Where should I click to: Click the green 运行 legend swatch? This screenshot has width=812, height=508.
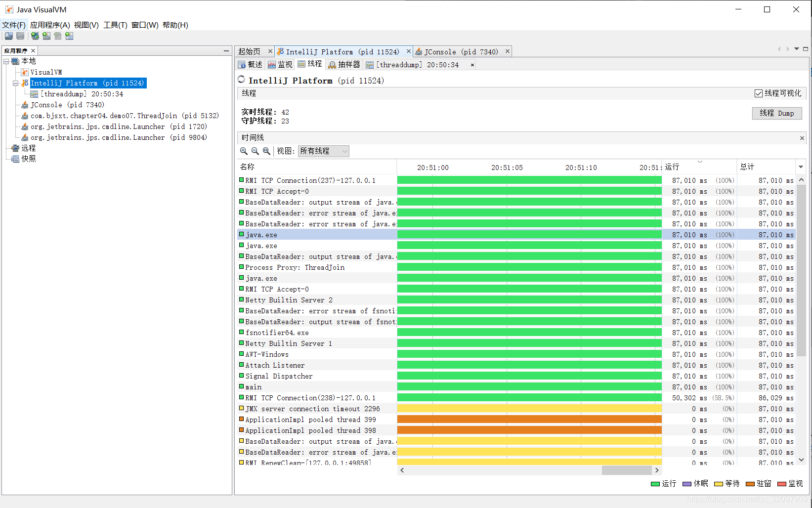click(x=655, y=484)
